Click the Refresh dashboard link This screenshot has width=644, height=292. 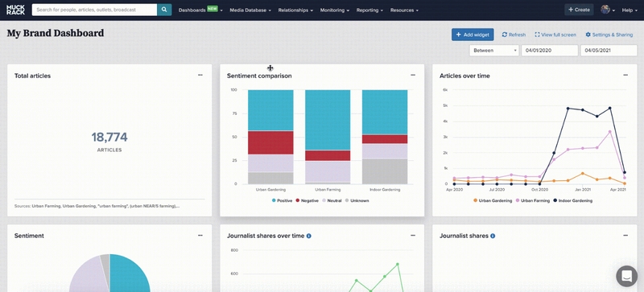(514, 35)
